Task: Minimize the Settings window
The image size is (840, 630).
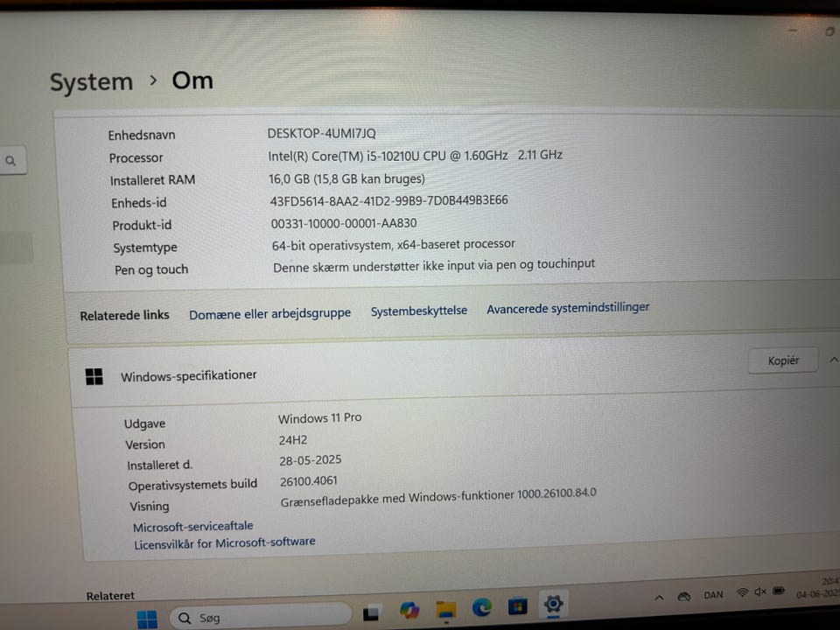Action: click(x=793, y=31)
